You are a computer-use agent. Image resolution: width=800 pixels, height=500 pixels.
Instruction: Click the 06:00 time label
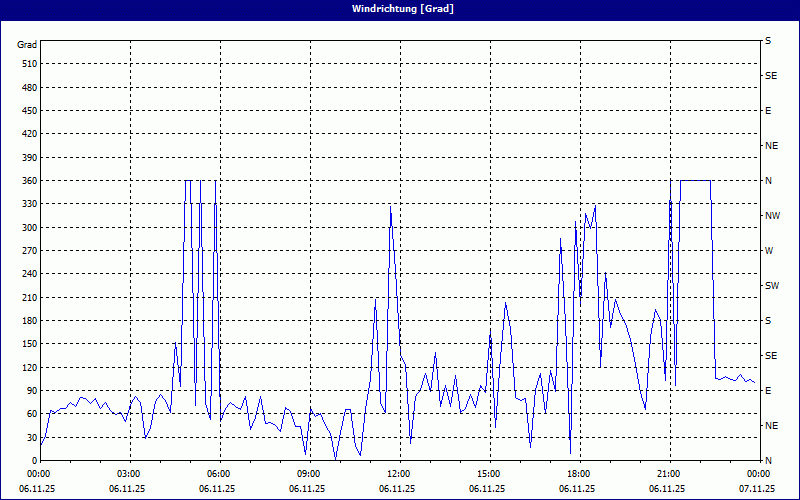pyautogui.click(x=218, y=473)
